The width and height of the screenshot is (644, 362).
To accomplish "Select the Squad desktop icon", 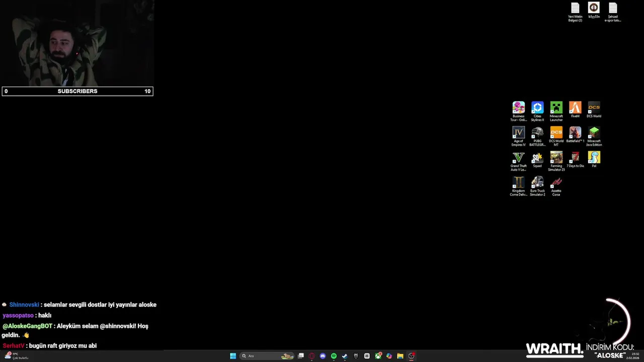I will (x=537, y=159).
